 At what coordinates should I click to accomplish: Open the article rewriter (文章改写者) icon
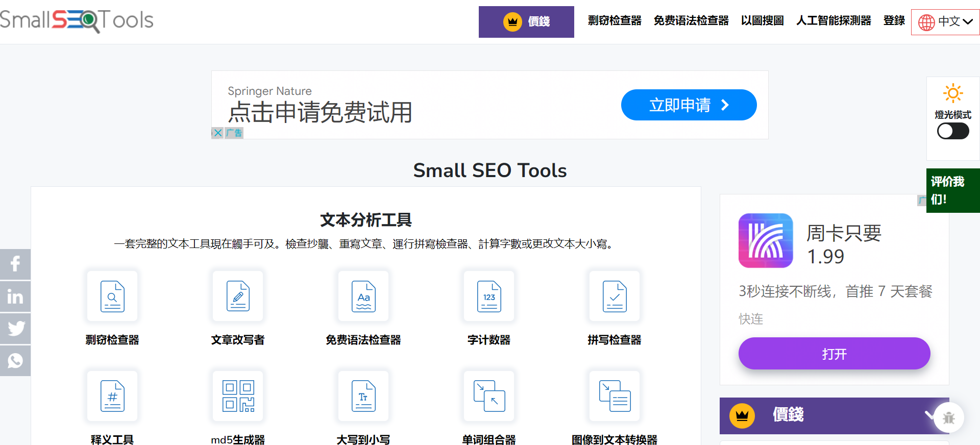(238, 296)
